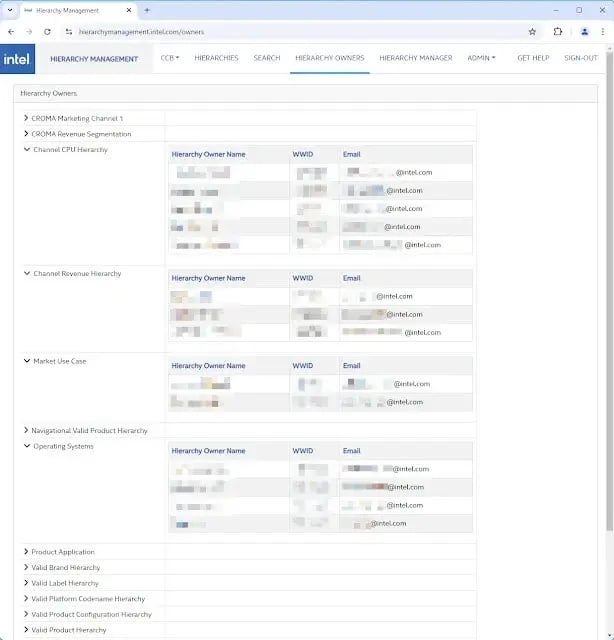Click Hierarchy Owner Name header under Channel CPU Hierarchy

point(208,154)
